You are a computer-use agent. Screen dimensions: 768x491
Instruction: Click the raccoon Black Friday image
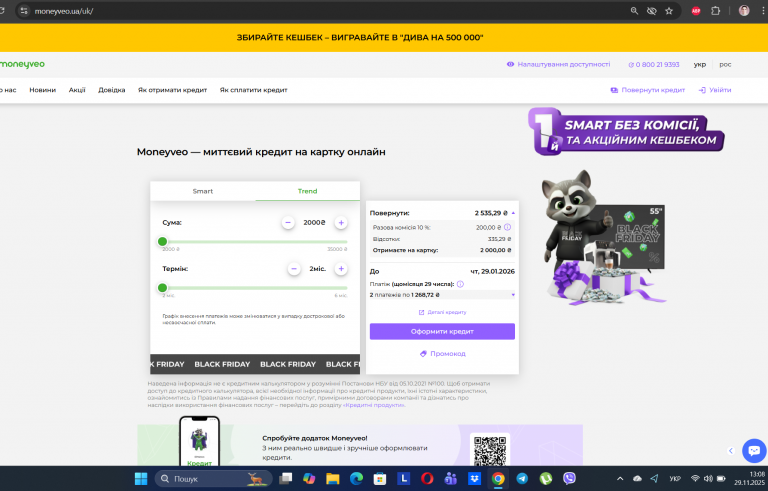pyautogui.click(x=604, y=238)
